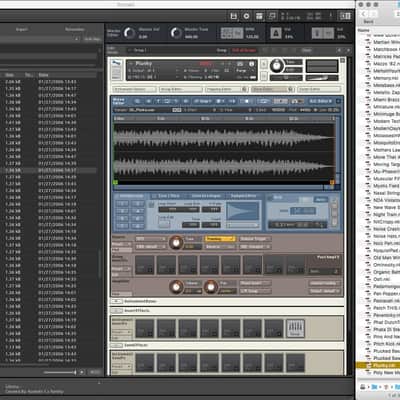
Task: Open the Group Editor tab button
Action: click(x=180, y=89)
